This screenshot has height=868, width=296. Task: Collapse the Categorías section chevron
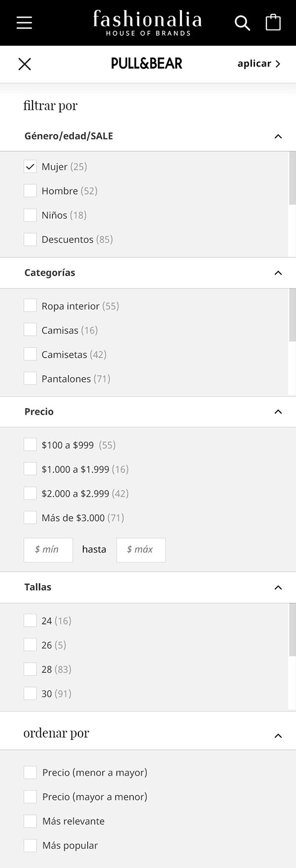(x=278, y=273)
